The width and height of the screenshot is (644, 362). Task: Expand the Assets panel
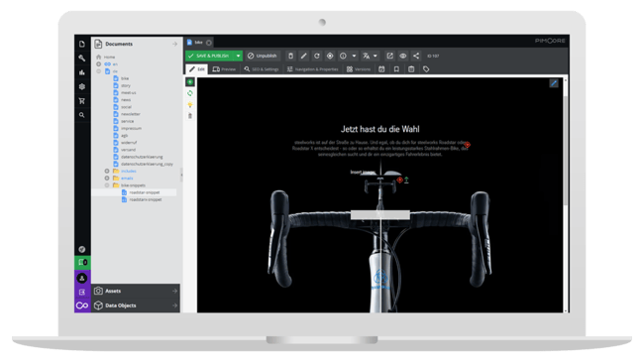pyautogui.click(x=136, y=291)
